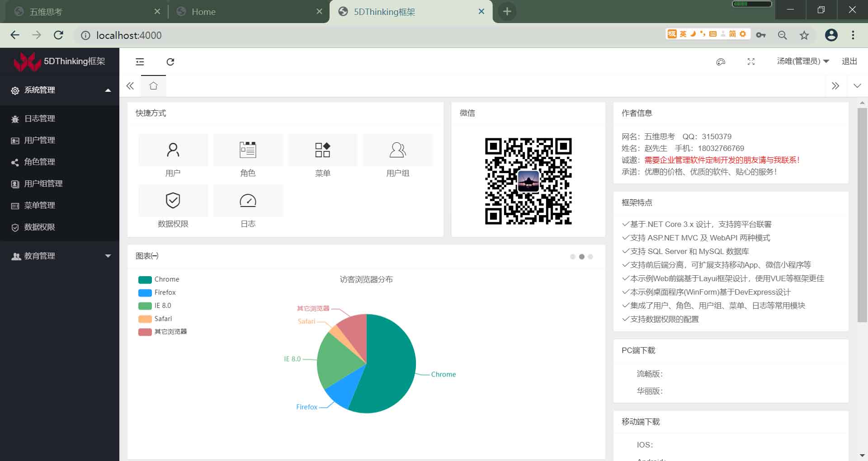Viewport: 868px width, 461px height.
Task: Open 用户管理 in sidebar
Action: pos(60,140)
